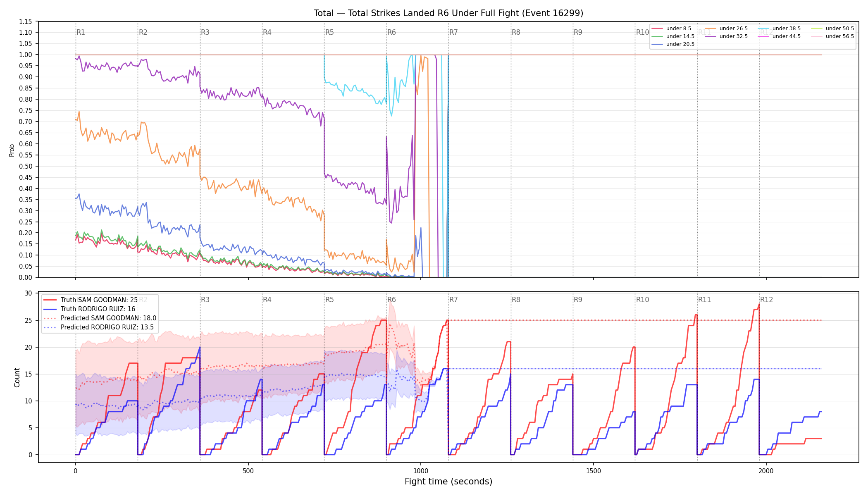Screen dimensions: 868x496
Task: Click the 5 tick on Count axis
Action: (30, 428)
